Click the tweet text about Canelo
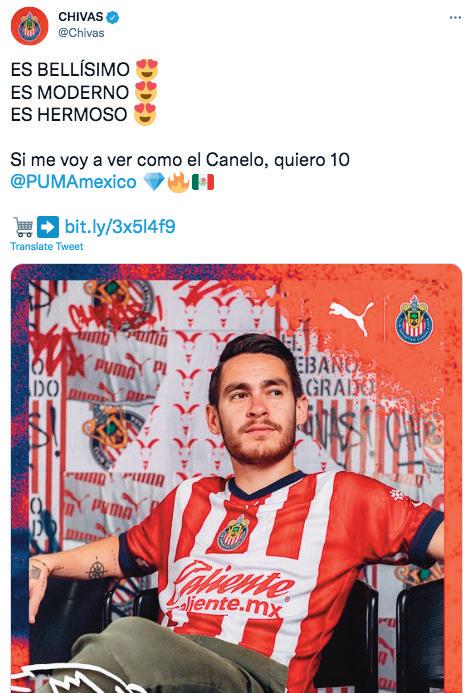This screenshot has width=468, height=693. [180, 160]
